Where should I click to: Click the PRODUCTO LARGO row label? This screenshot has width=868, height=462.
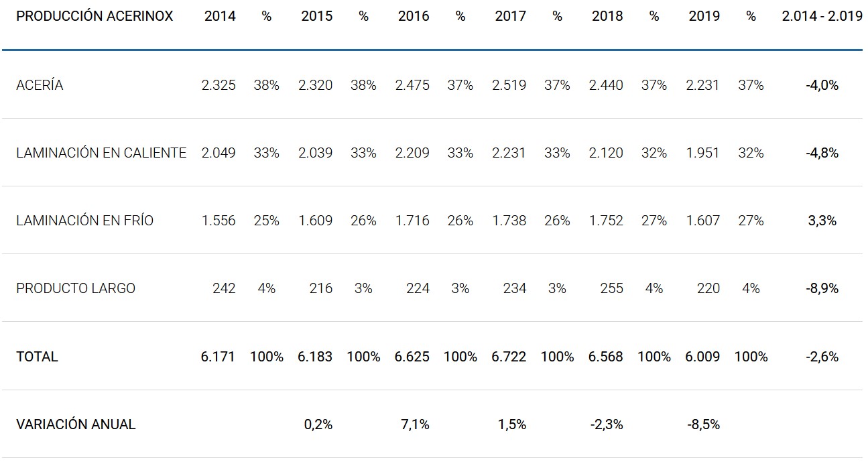76,288
